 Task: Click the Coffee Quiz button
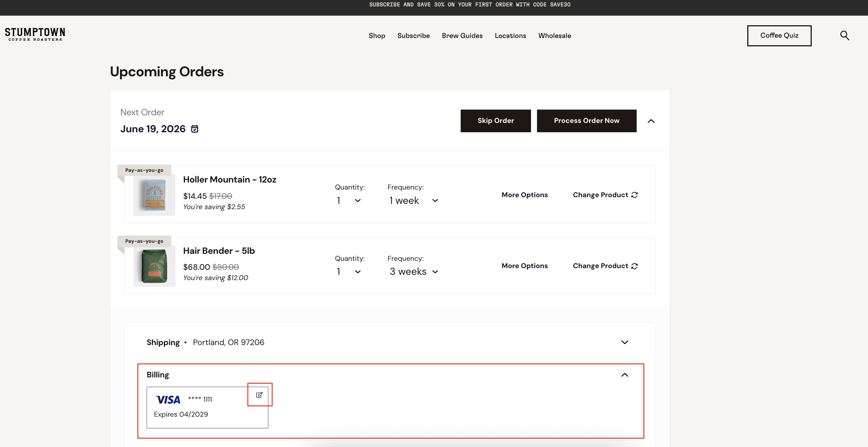tap(779, 36)
